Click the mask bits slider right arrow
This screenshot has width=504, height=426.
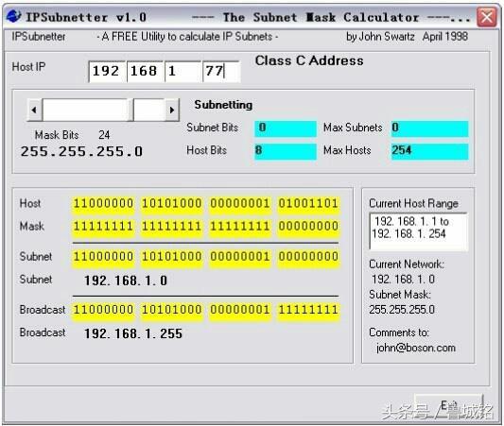[x=172, y=110]
